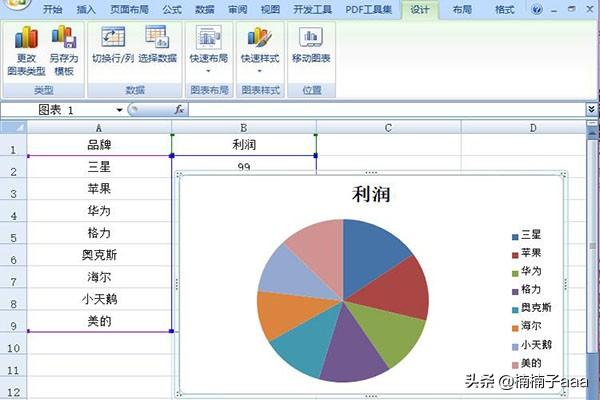The width and height of the screenshot is (600, 400).
Task: Select row 10 header
Action: point(13,343)
